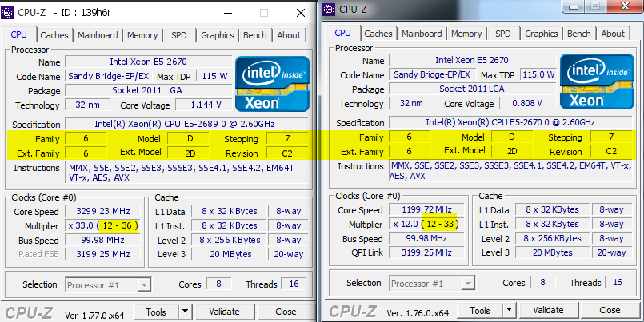Click Tools button in right window
The height and width of the screenshot is (322, 644).
point(480,311)
